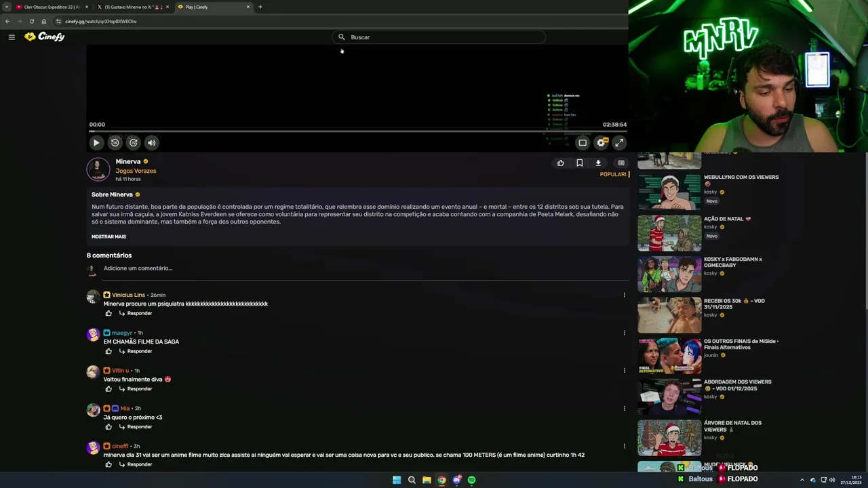Open Windows taskbar search
This screenshot has width=868, height=488.
tap(412, 480)
